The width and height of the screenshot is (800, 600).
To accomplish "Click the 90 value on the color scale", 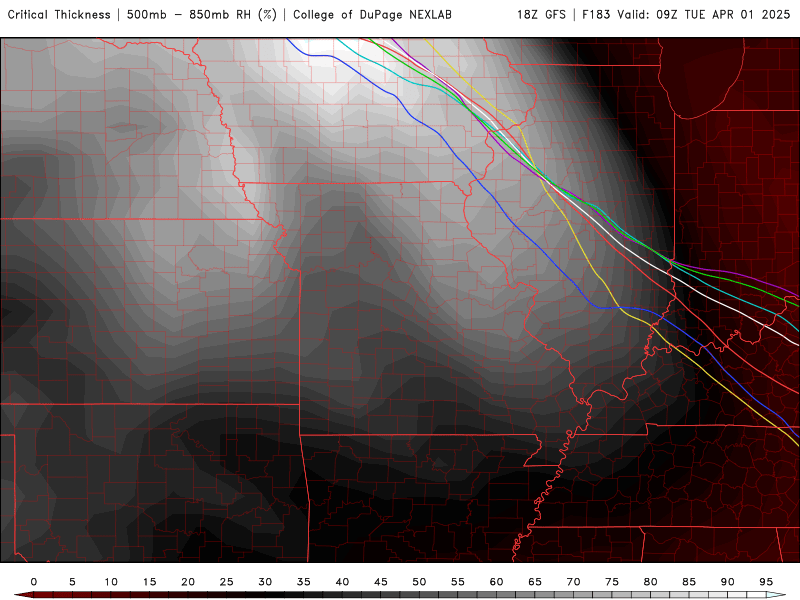I will coord(728,582).
